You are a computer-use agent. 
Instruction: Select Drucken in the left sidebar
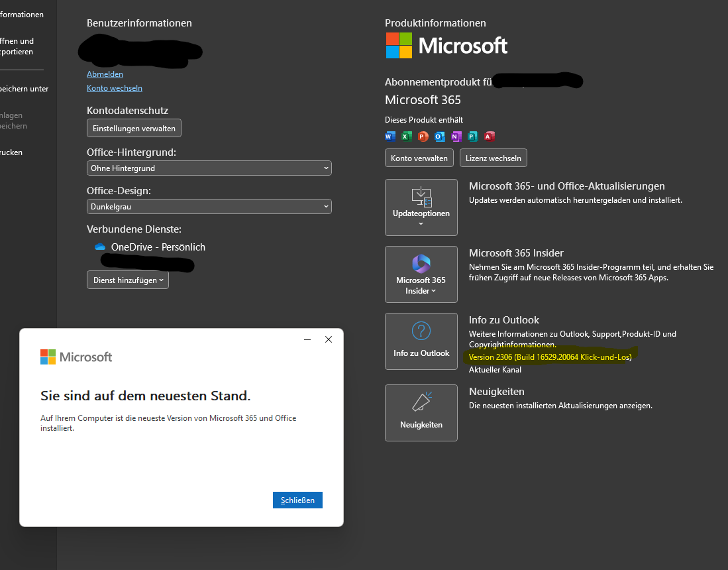point(12,152)
